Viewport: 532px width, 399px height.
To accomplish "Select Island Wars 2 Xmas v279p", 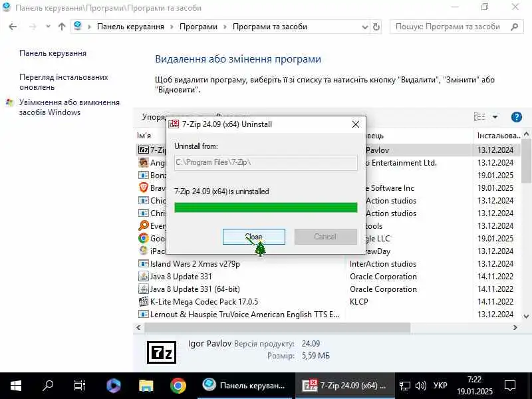I will point(195,263).
